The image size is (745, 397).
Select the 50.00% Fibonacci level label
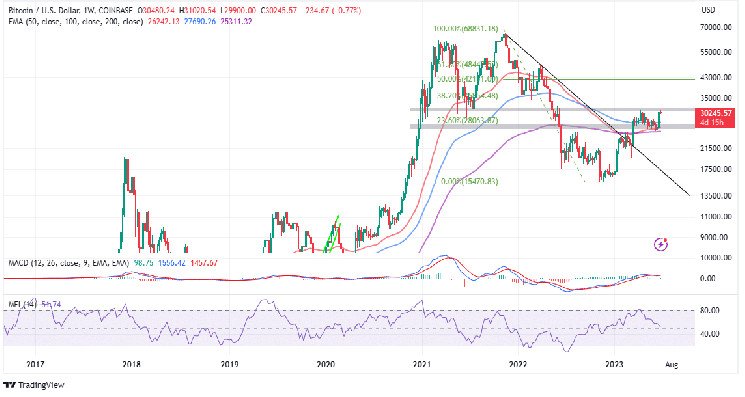(x=468, y=79)
